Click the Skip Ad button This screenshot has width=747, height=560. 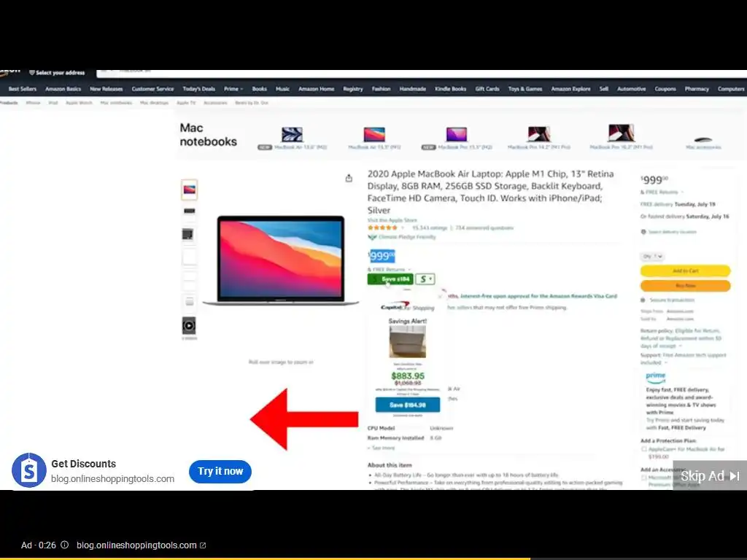[x=710, y=475]
